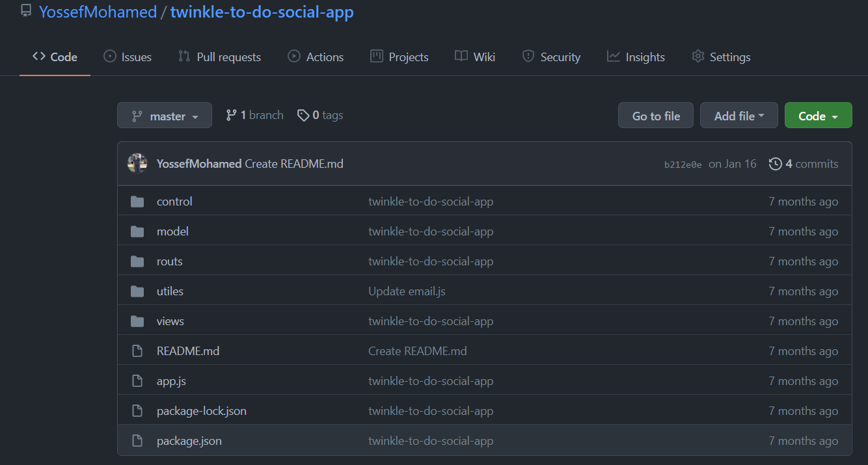Click the tag icon before '0 tags'
868x465 pixels.
point(304,114)
